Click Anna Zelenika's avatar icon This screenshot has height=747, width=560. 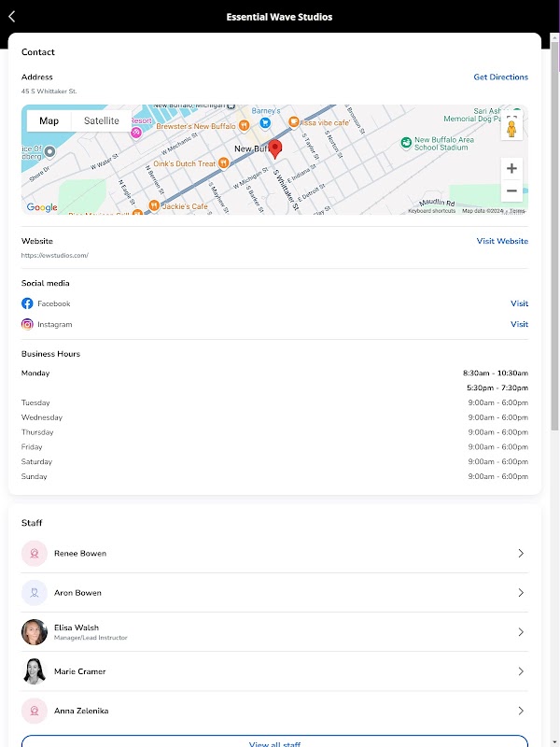(x=35, y=711)
